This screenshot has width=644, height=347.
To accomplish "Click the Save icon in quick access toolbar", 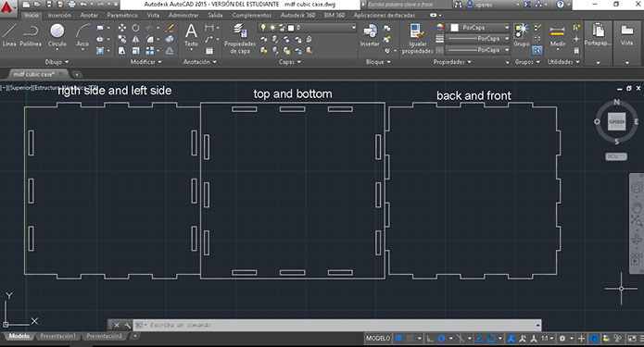I will tap(49, 5).
